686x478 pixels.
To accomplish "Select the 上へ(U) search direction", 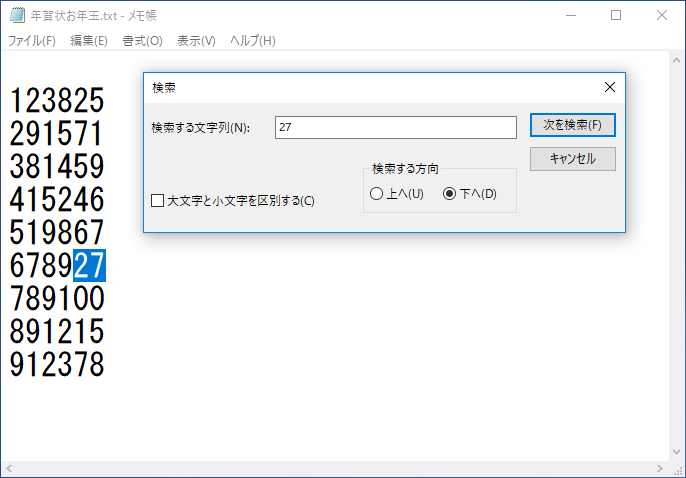I will click(376, 194).
